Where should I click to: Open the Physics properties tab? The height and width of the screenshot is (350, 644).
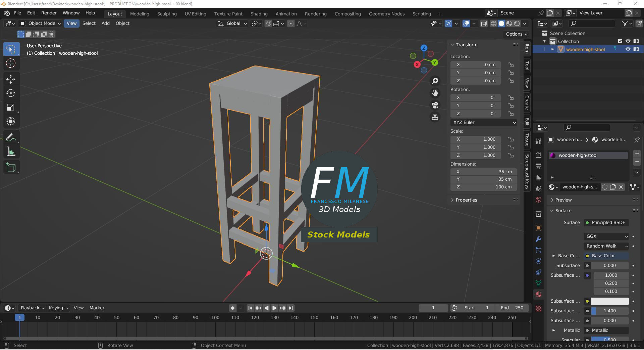point(538,261)
